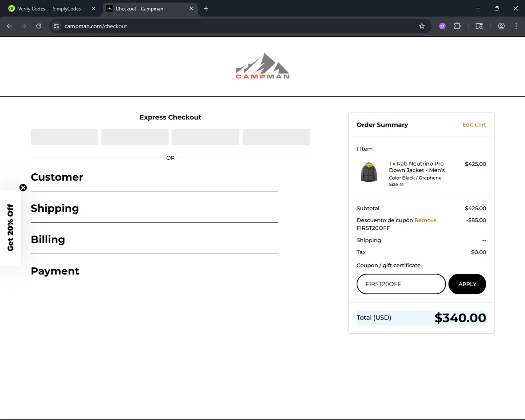This screenshot has width=525, height=420.
Task: View site information icon in address bar
Action: (x=56, y=26)
